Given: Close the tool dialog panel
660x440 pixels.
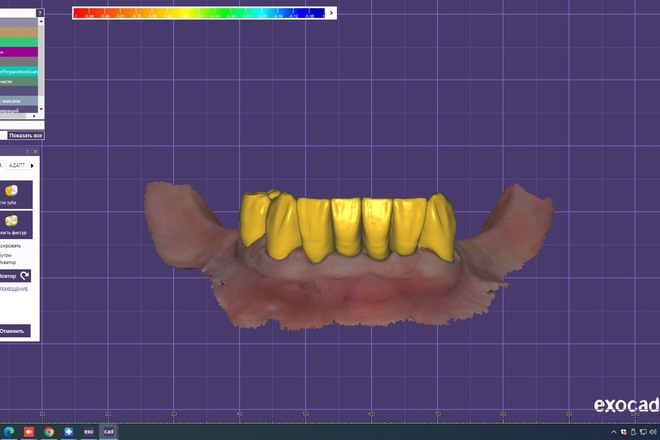Looking at the screenshot, I should pos(35,152).
